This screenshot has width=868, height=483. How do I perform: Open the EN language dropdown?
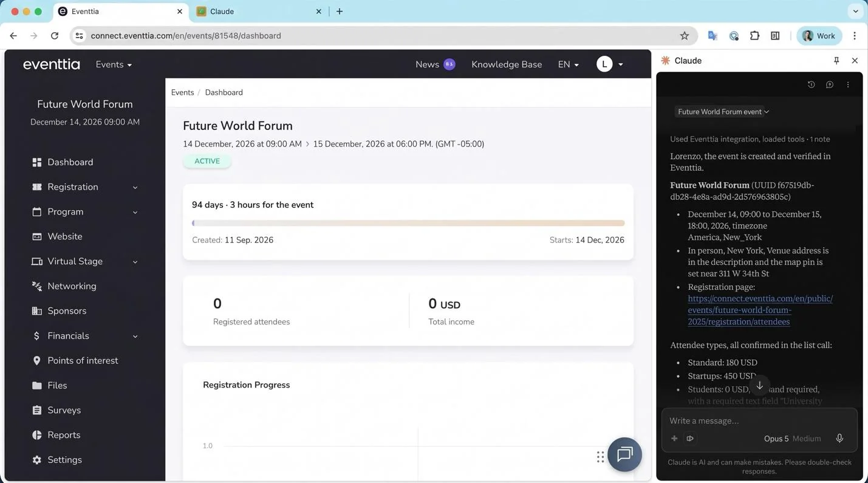pos(568,64)
